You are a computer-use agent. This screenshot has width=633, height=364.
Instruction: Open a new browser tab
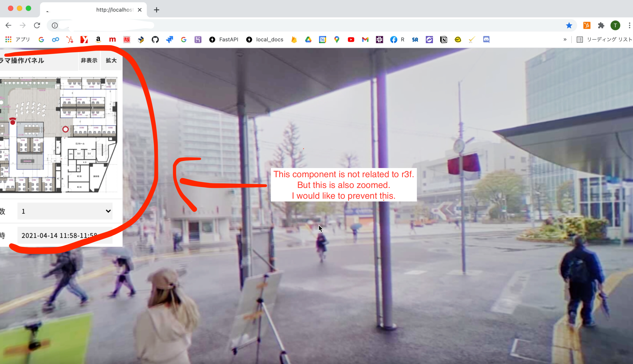(157, 10)
